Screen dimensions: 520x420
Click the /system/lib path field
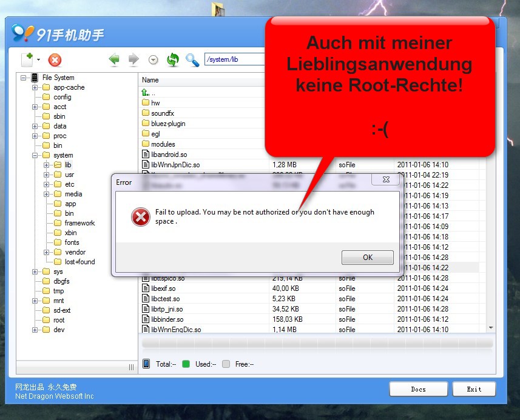click(235, 59)
